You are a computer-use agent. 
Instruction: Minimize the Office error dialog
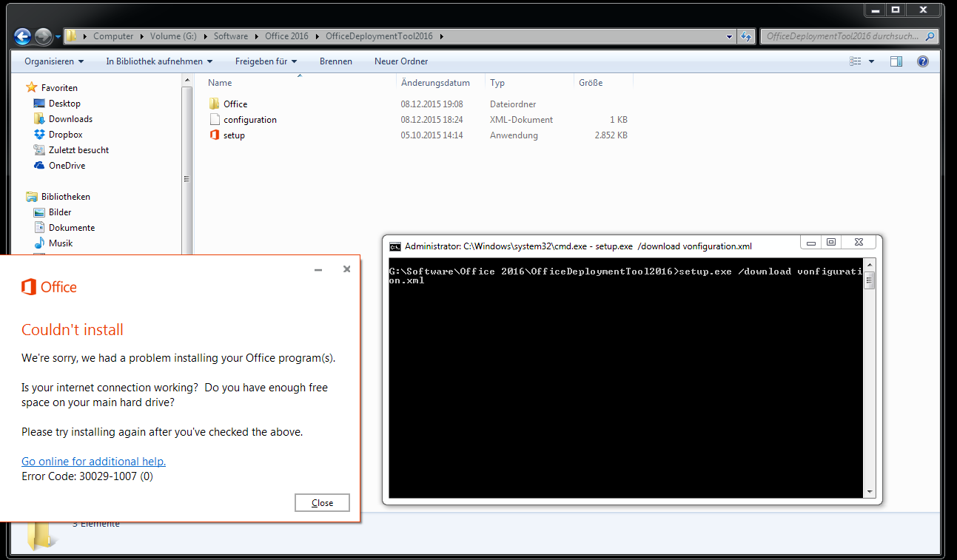318,269
